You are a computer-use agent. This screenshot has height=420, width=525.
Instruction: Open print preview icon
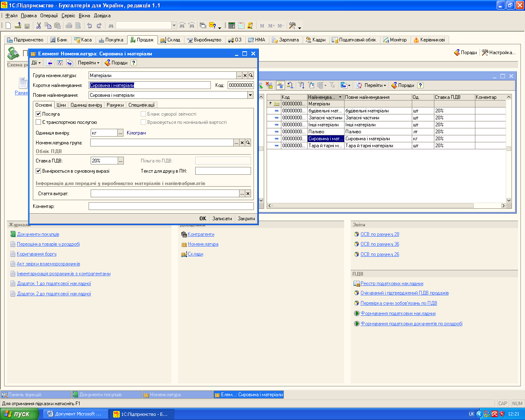pyautogui.click(x=78, y=25)
